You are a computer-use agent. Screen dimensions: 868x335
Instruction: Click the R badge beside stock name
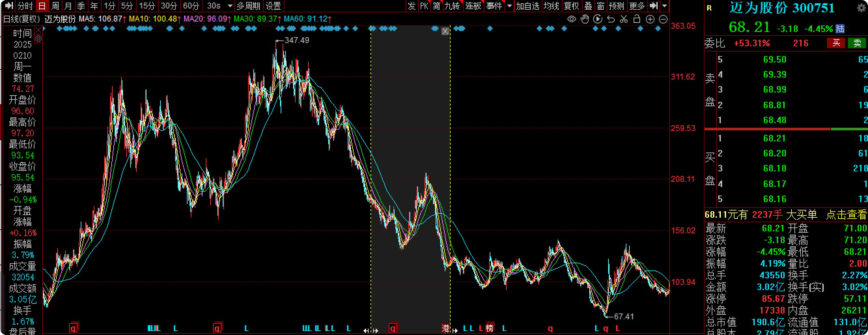pos(710,8)
